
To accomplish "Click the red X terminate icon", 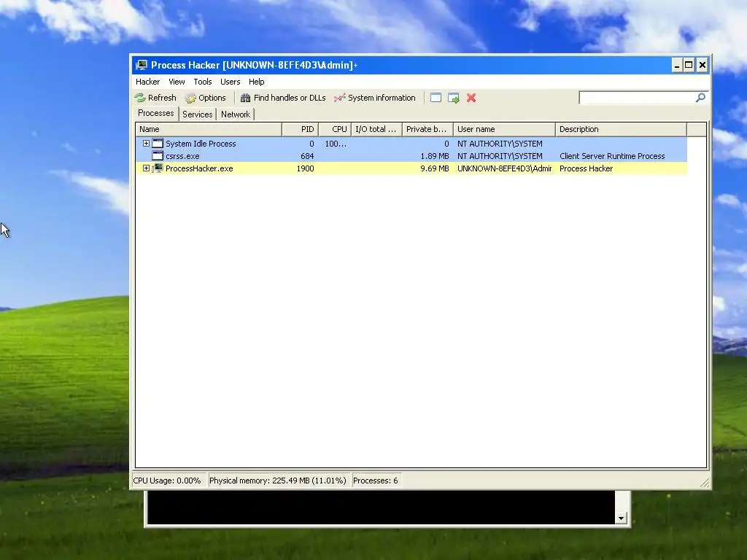I will 471,98.
